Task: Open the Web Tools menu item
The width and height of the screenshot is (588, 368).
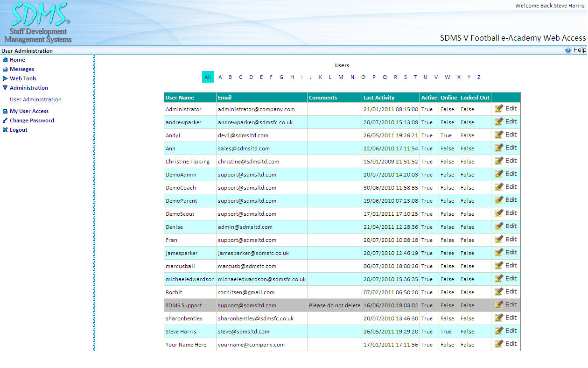Action: click(x=23, y=78)
